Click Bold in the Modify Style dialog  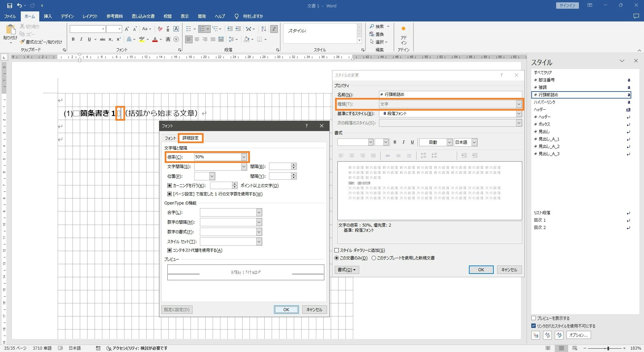click(395, 142)
